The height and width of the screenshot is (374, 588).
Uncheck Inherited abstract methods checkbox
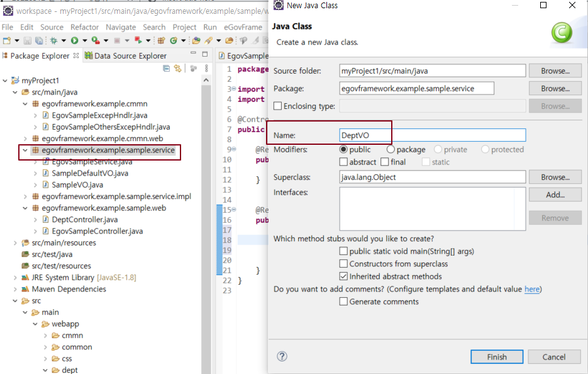[343, 276]
